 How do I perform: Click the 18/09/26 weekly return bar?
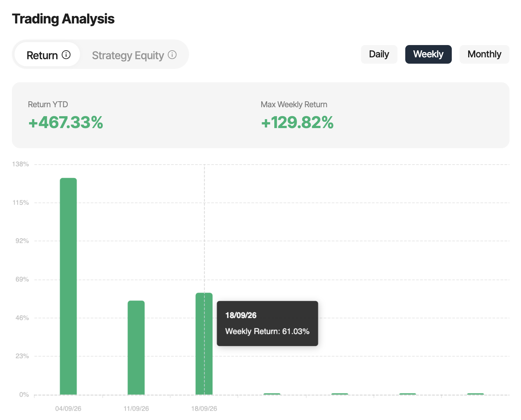(x=204, y=344)
